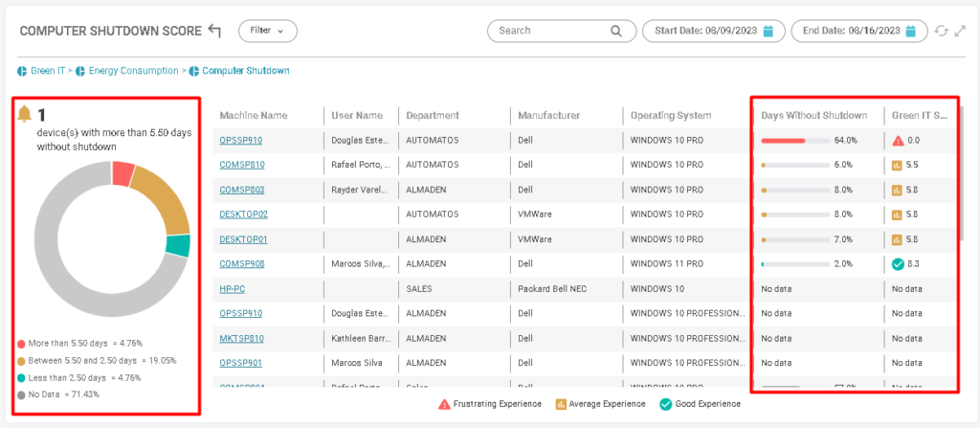Sort by Days Without Shutdown column header

(x=813, y=116)
